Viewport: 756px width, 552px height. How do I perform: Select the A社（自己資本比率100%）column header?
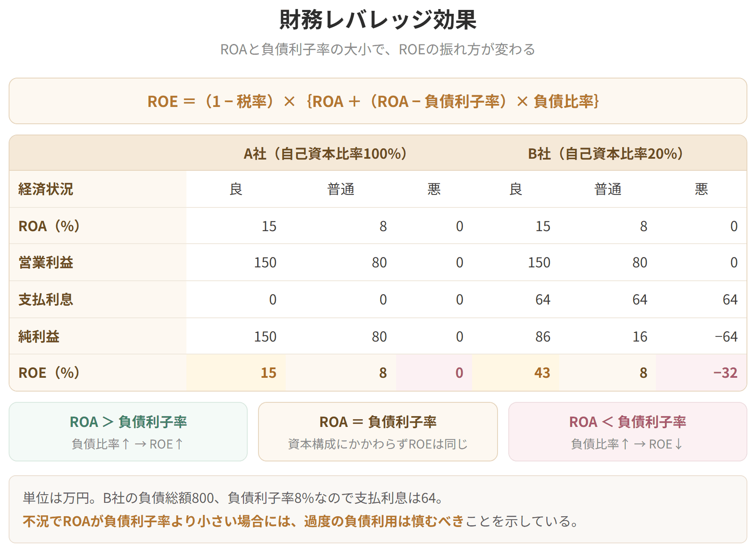pos(325,154)
